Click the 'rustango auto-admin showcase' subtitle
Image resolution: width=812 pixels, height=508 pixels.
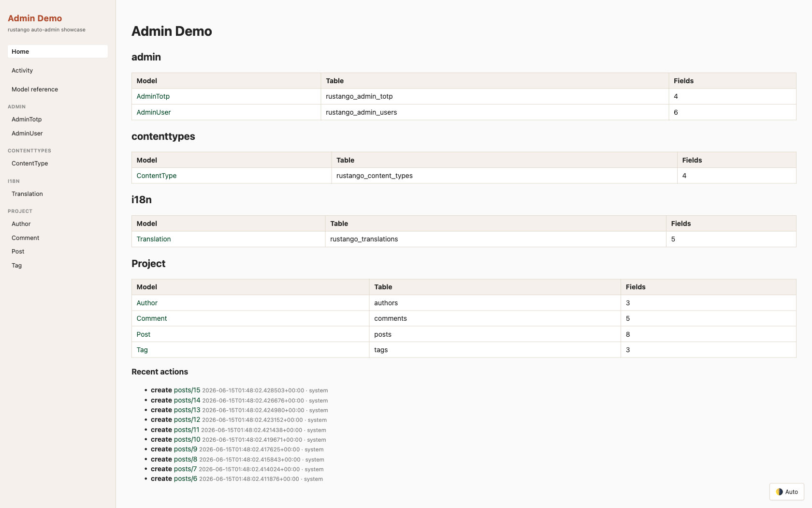[x=46, y=30]
